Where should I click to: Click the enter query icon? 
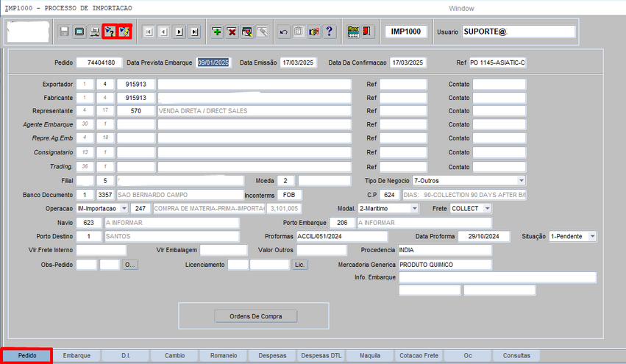pos(110,32)
